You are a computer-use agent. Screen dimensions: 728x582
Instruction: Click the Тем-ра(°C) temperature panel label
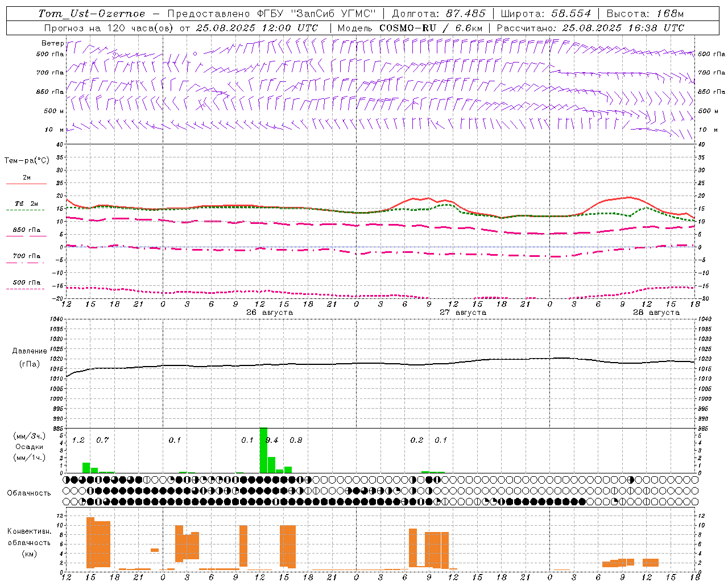[27, 161]
